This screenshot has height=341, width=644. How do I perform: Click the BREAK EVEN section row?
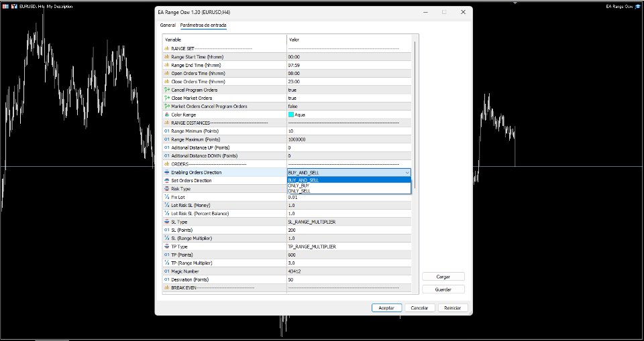pos(286,287)
